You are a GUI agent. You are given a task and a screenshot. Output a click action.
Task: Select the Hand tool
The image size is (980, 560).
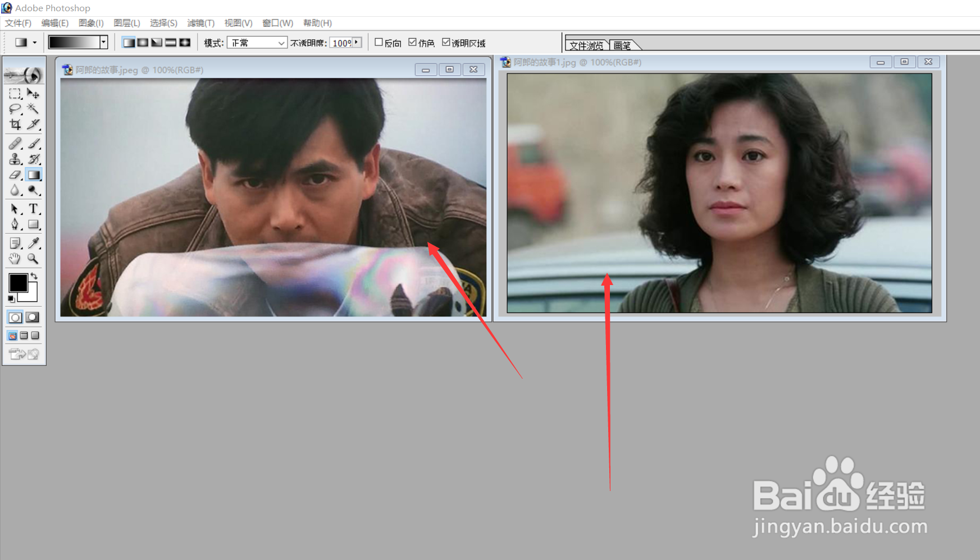click(15, 259)
